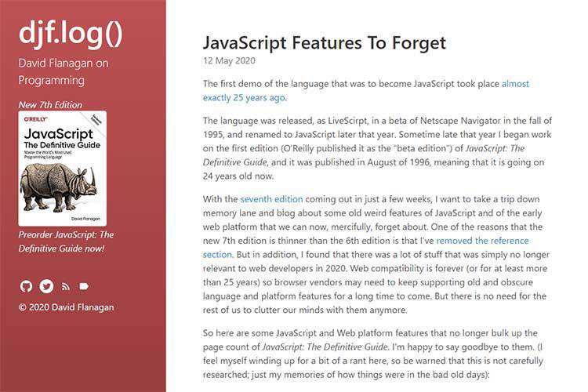The width and height of the screenshot is (588, 392).
Task: Click the '© 2020 David Flanagan' copyright text
Action: coord(67,307)
